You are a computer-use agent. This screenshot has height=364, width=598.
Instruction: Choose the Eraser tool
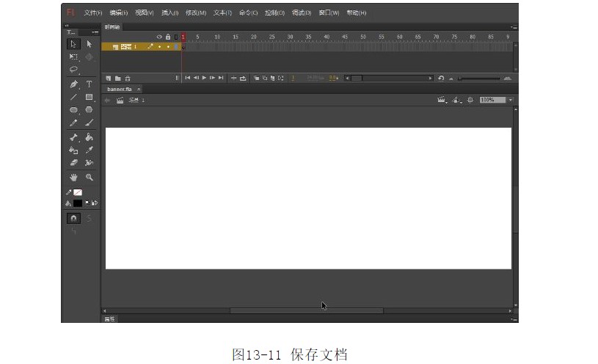tap(73, 163)
